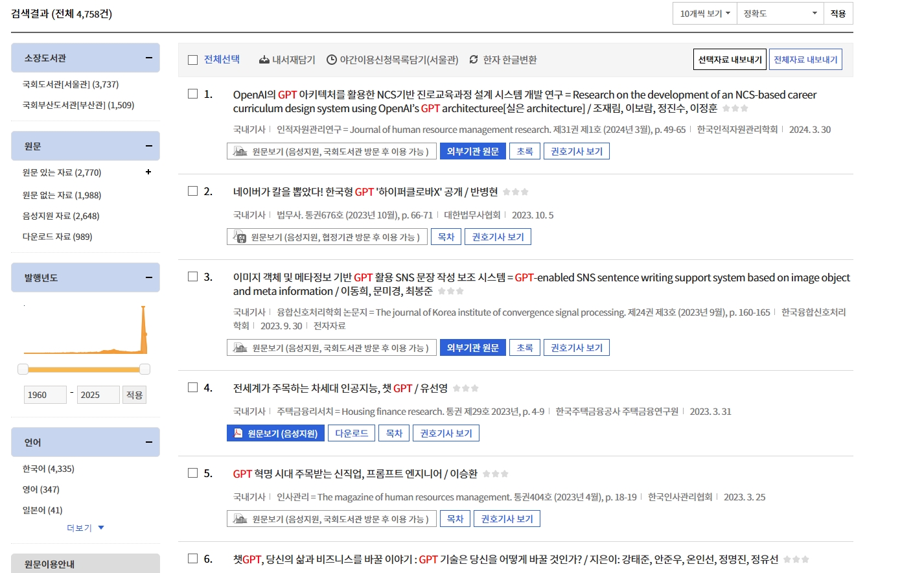Open the 10개씩 보기 dropdown
The image size is (924, 573).
pos(704,14)
